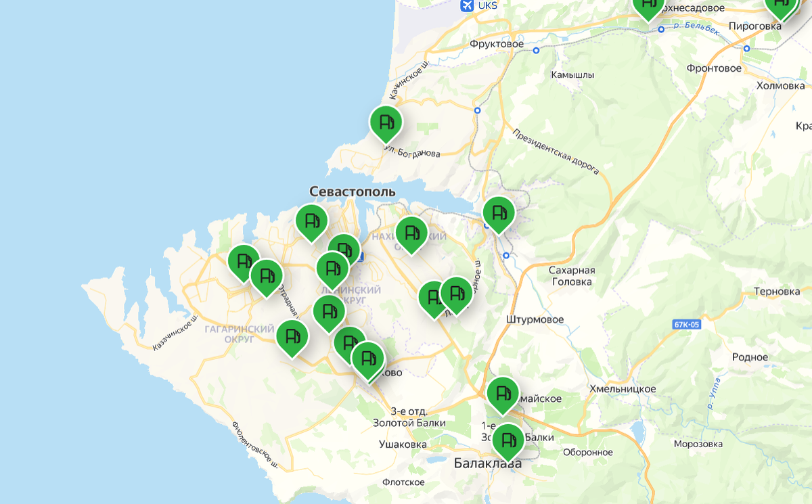Select railway station dot above Фронтовое

coord(746,49)
